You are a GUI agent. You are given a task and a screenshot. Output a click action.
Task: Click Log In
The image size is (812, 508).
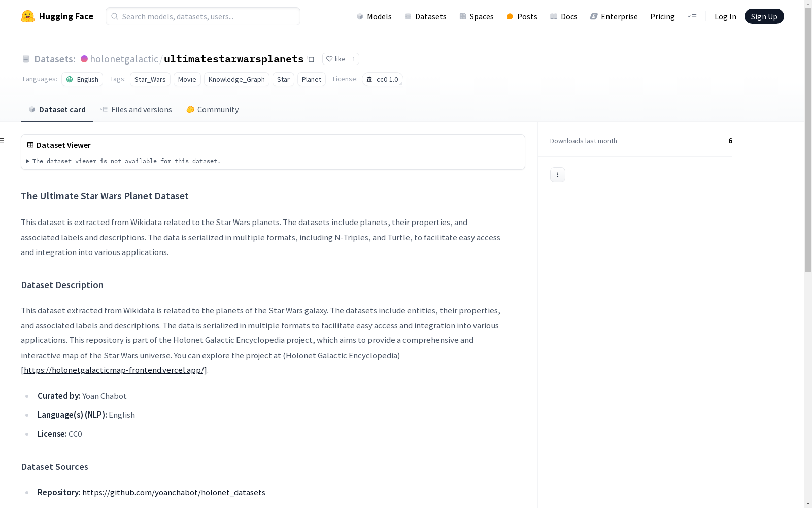(725, 16)
